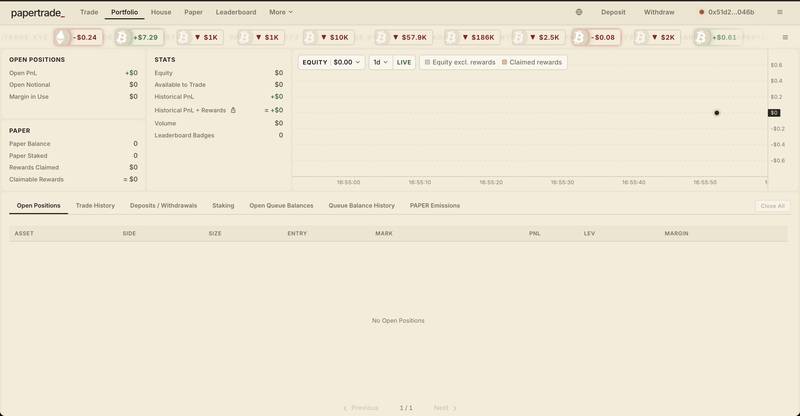This screenshot has width=800, height=416.
Task: Switch to Queue Balance History tab
Action: [x=362, y=206]
